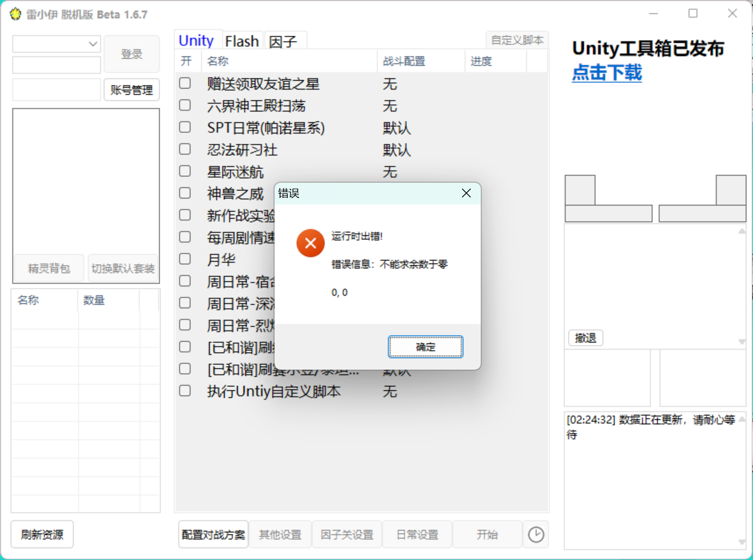Check the 忍法研习社 task

185,149
